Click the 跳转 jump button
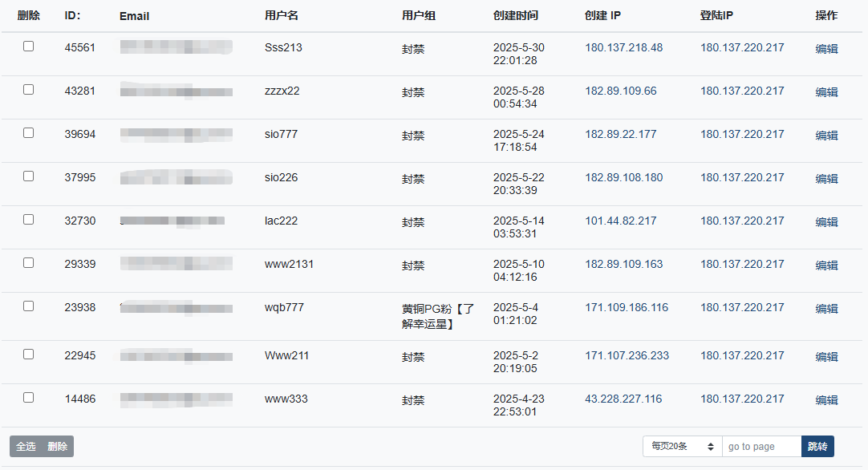 [x=817, y=446]
